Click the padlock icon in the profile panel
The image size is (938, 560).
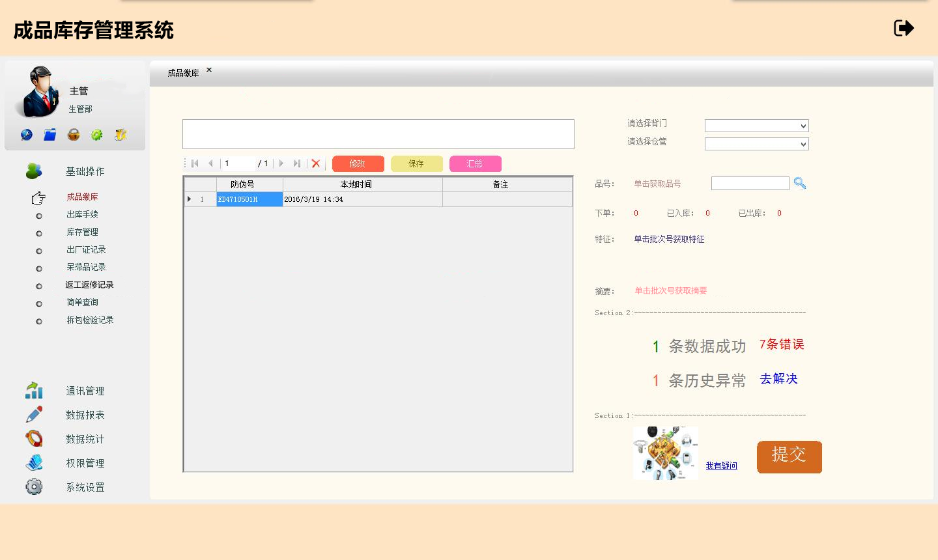pyautogui.click(x=74, y=135)
